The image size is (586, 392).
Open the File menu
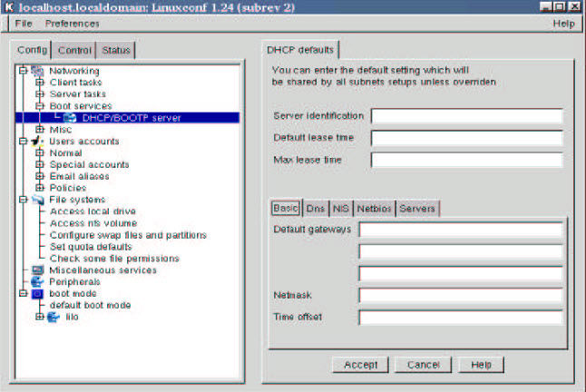(24, 24)
